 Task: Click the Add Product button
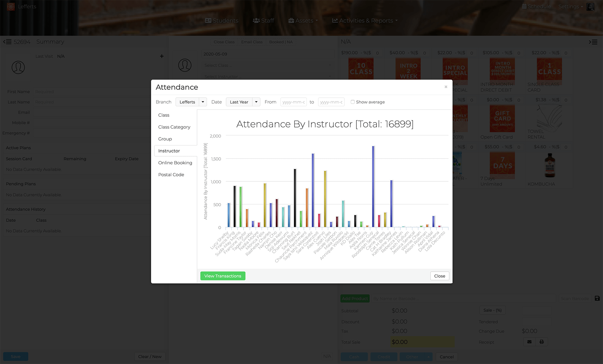coord(355,298)
